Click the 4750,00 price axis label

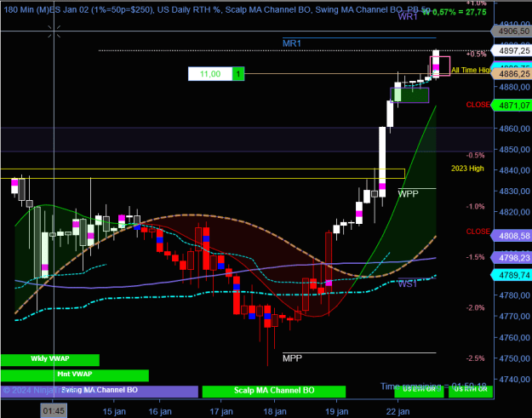514,358
